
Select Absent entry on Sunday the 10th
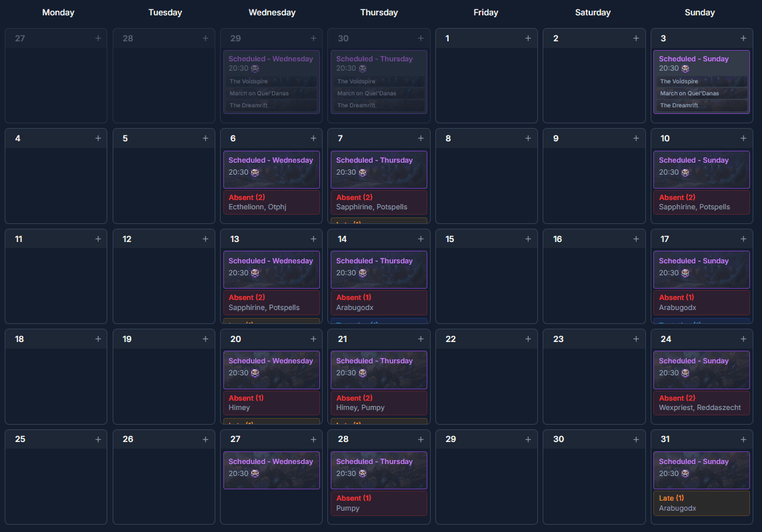[701, 202]
